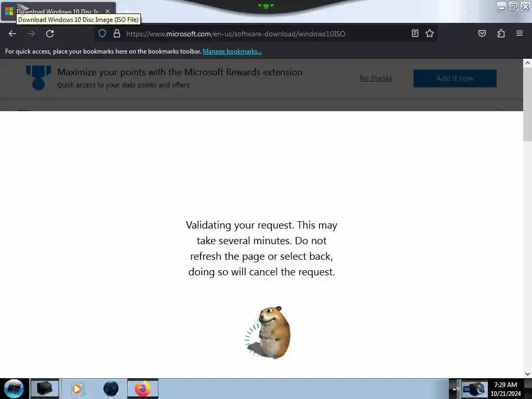Open the Save to Pocket icon
This screenshot has width=532, height=399.
482,33
